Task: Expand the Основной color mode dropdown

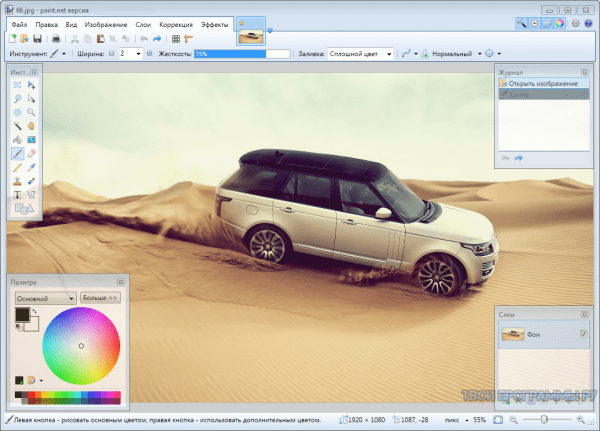Action: point(45,298)
